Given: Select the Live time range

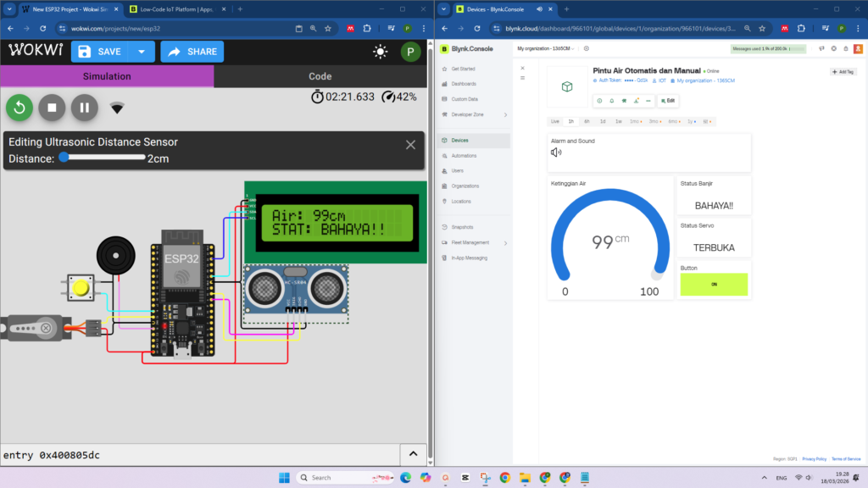Looking at the screenshot, I should 554,121.
